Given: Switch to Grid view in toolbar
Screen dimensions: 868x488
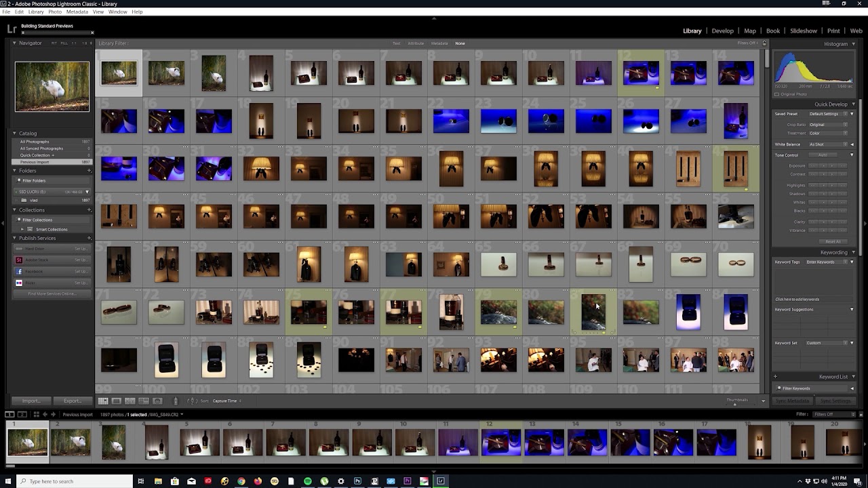Looking at the screenshot, I should click(x=103, y=401).
